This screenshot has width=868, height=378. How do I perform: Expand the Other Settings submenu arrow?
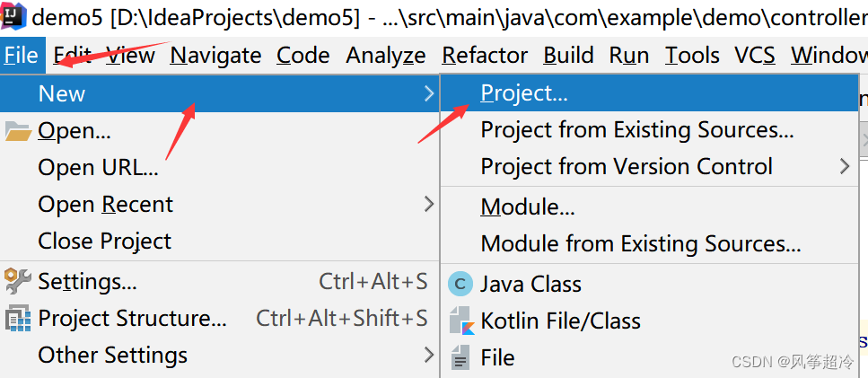point(429,356)
